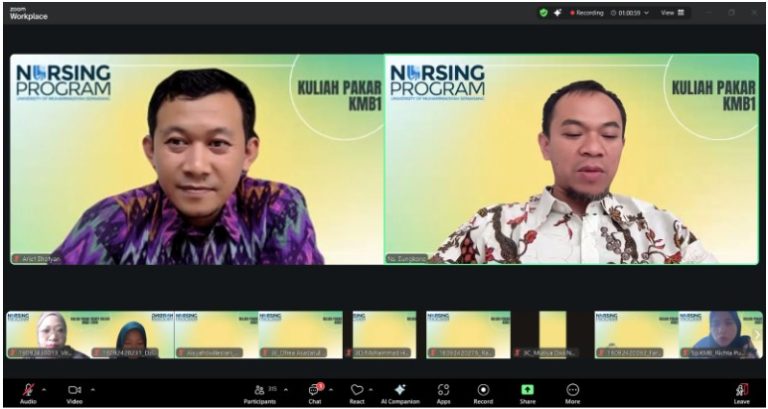Expand the meeting timer dropdown chevron
The image size is (768, 409).
[x=647, y=13]
